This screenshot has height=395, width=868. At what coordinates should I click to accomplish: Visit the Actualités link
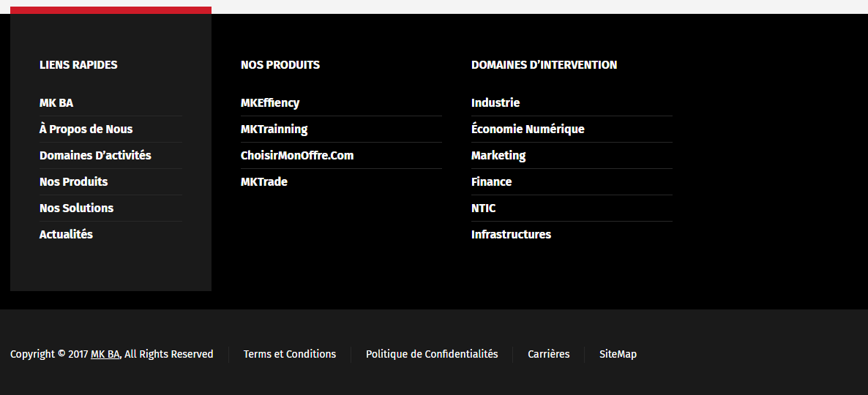click(x=66, y=235)
